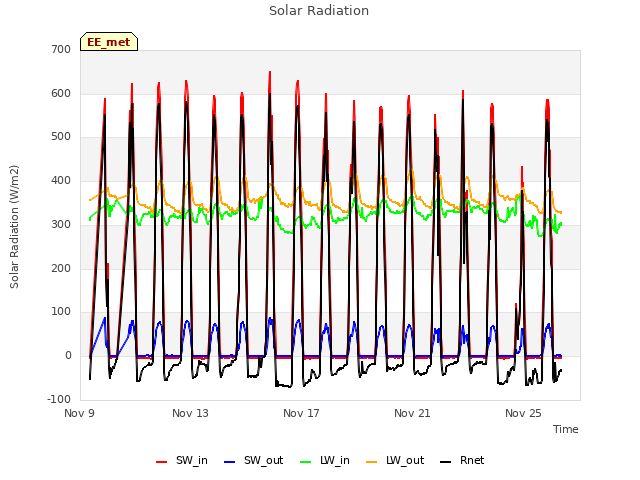Click the orange LW_out legend swatch
The height and width of the screenshot is (480, 640).
point(372,462)
